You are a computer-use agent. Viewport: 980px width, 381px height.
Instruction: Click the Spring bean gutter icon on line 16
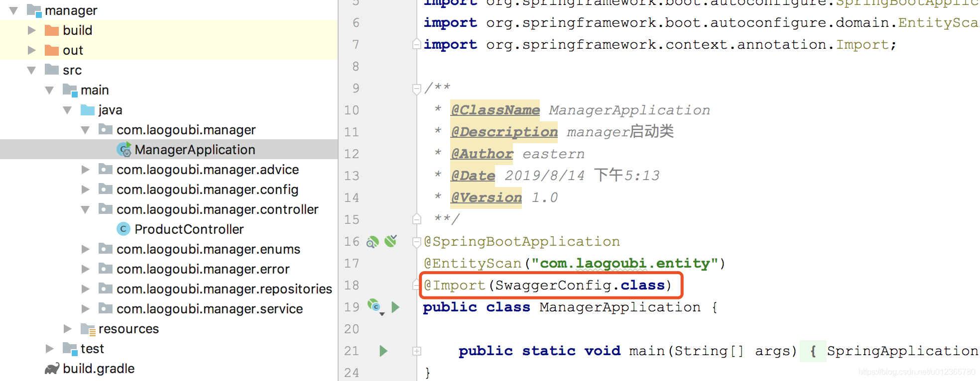point(372,242)
